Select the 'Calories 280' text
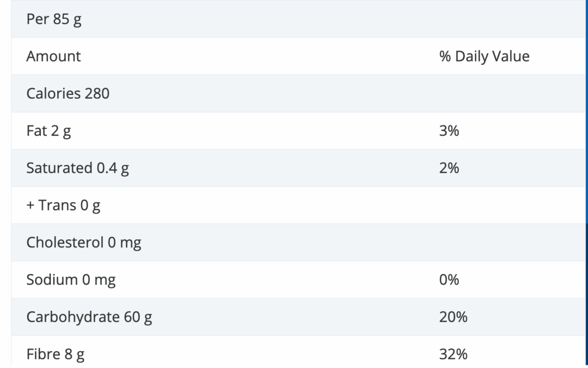 point(68,93)
